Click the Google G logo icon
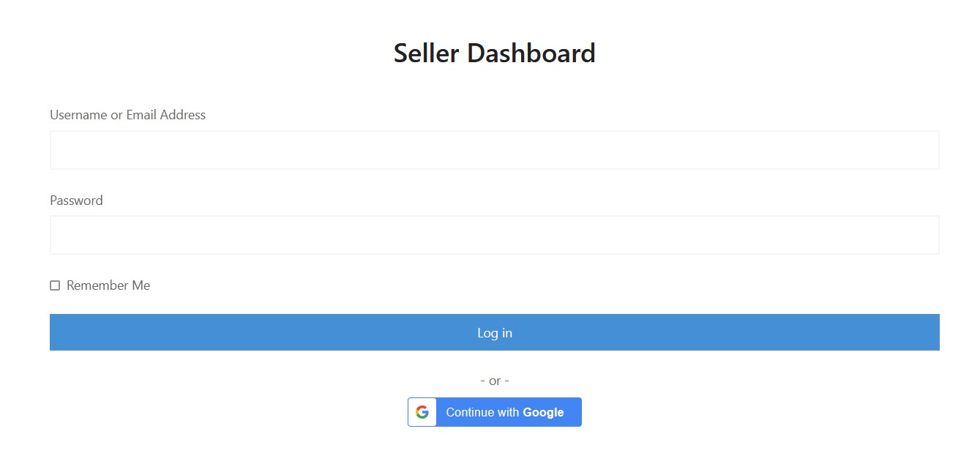The width and height of the screenshot is (980, 475). click(x=422, y=412)
